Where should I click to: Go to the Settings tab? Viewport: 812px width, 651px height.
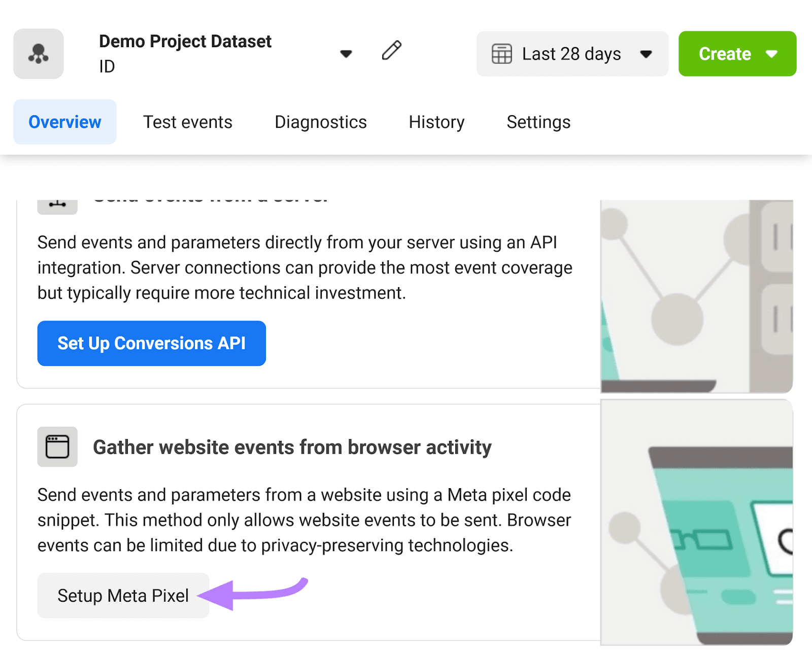538,122
